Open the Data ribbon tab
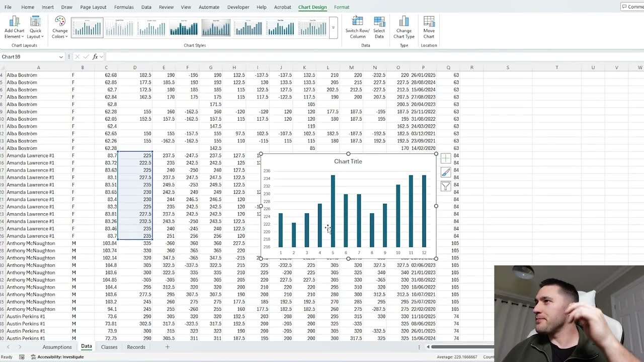 pos(146,7)
